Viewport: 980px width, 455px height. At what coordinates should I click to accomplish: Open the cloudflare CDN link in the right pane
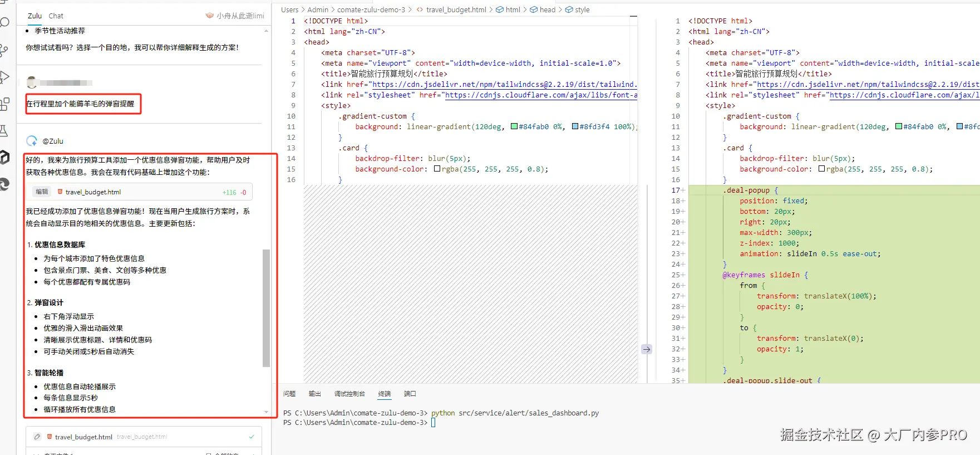(x=904, y=95)
